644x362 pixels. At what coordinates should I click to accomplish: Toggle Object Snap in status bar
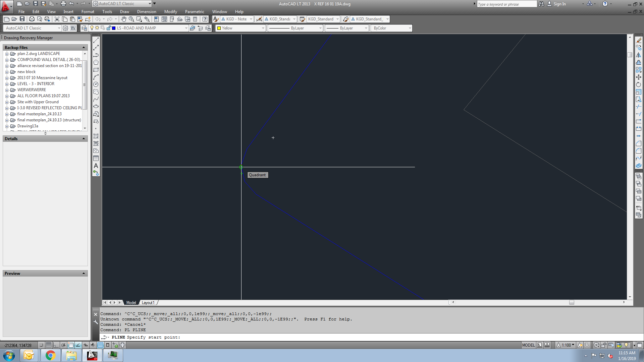71,345
